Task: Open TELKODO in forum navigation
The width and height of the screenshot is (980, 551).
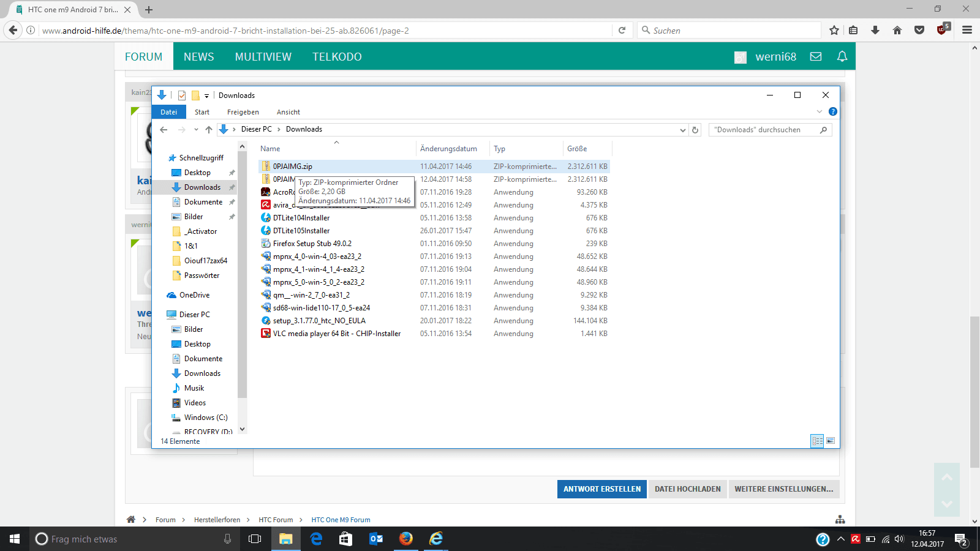Action: 337,56
